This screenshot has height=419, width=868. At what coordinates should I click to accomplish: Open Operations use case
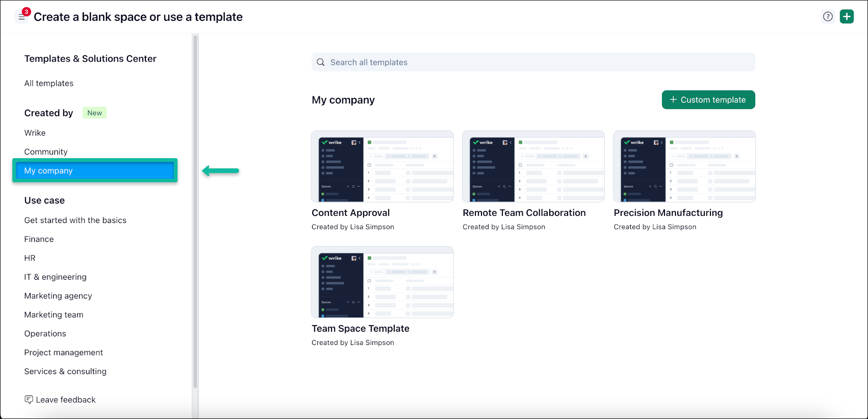pyautogui.click(x=45, y=333)
